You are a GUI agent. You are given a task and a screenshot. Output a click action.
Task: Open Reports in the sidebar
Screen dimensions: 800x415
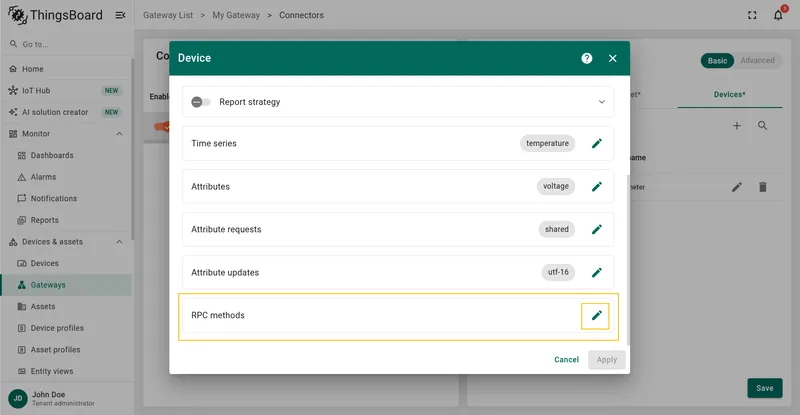pyautogui.click(x=66, y=220)
